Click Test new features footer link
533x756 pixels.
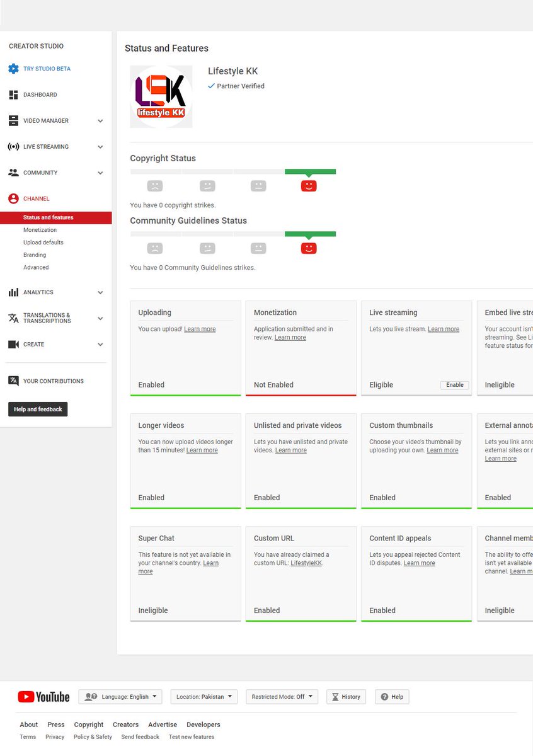coord(192,737)
